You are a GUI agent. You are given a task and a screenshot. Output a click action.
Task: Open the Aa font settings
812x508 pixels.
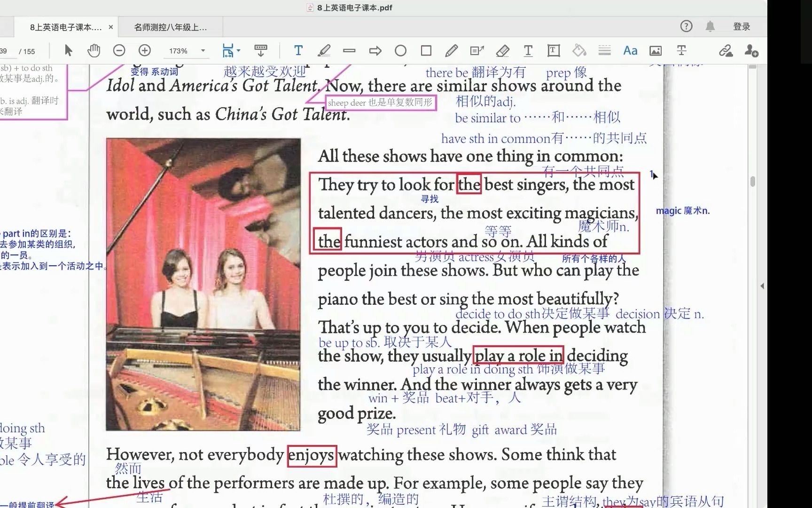click(x=630, y=50)
